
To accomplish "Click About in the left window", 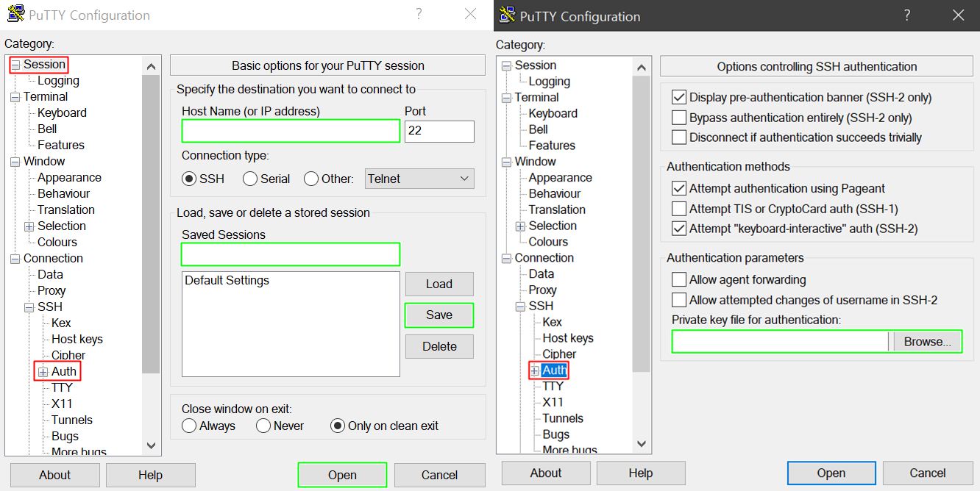I will pyautogui.click(x=54, y=475).
